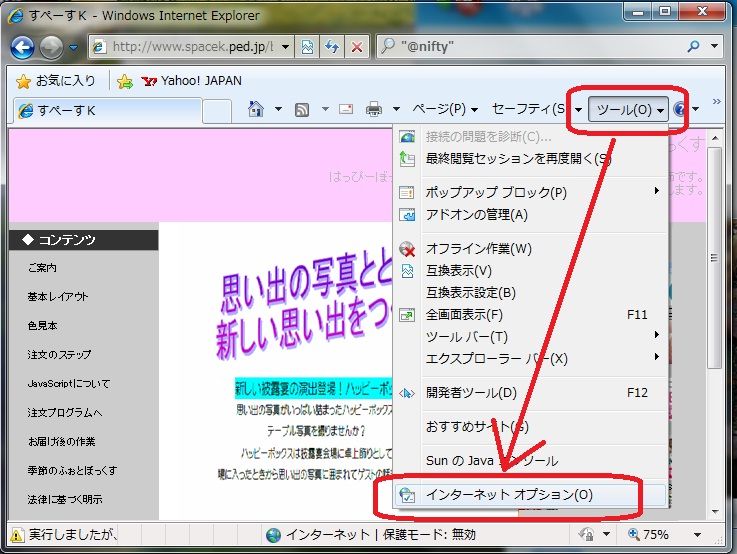The height and width of the screenshot is (554, 737).
Task: Click the Yahoo! JAPAN favorites link
Action: pos(192,81)
